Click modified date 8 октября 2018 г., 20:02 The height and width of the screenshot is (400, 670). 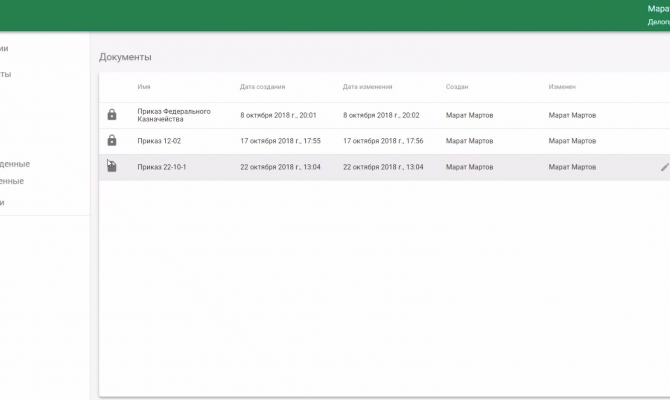[x=381, y=115]
